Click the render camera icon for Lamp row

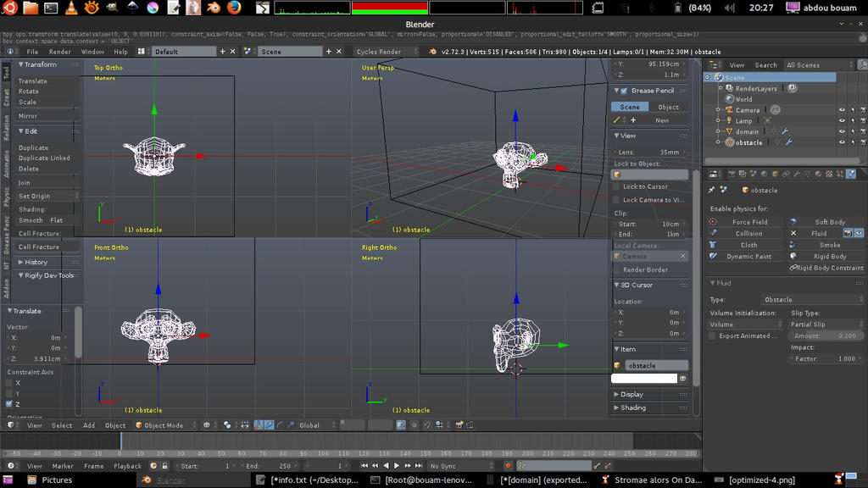[x=863, y=120]
